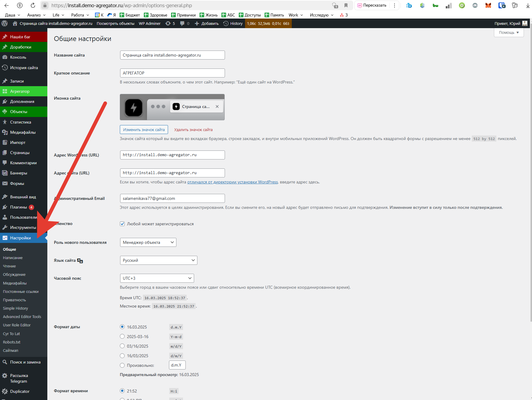The image size is (532, 400).
Task: Select the Произвольно date format option
Action: (122, 365)
